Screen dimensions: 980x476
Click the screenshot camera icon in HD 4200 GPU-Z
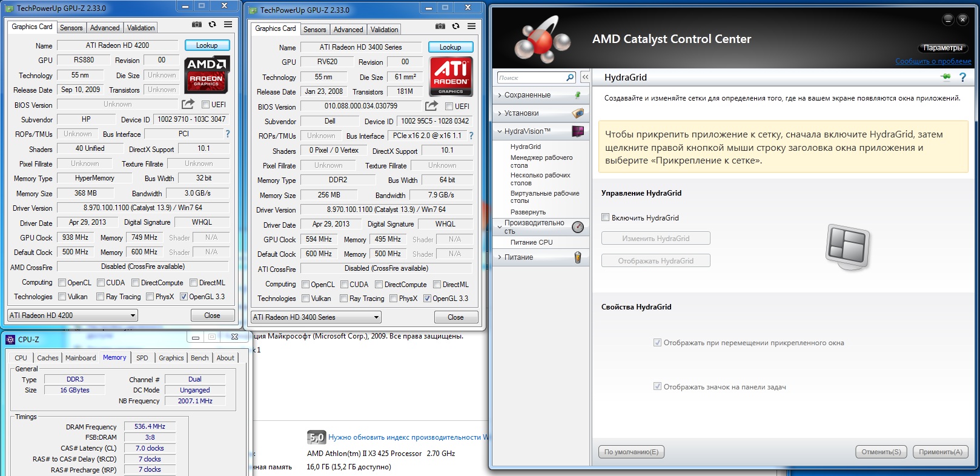click(197, 25)
